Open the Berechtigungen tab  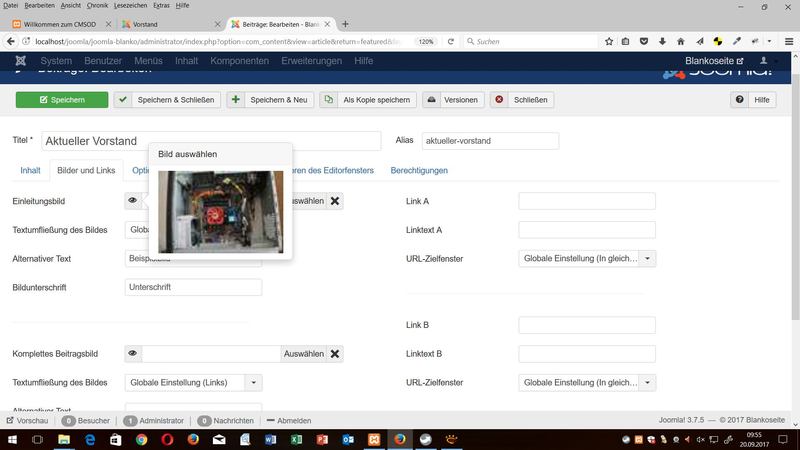419,170
